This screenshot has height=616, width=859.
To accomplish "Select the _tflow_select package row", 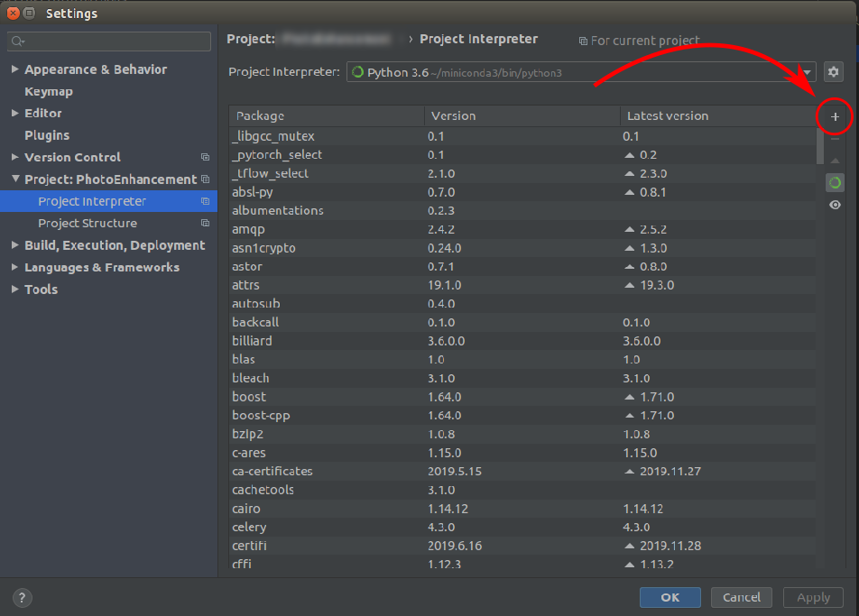I will click(522, 173).
